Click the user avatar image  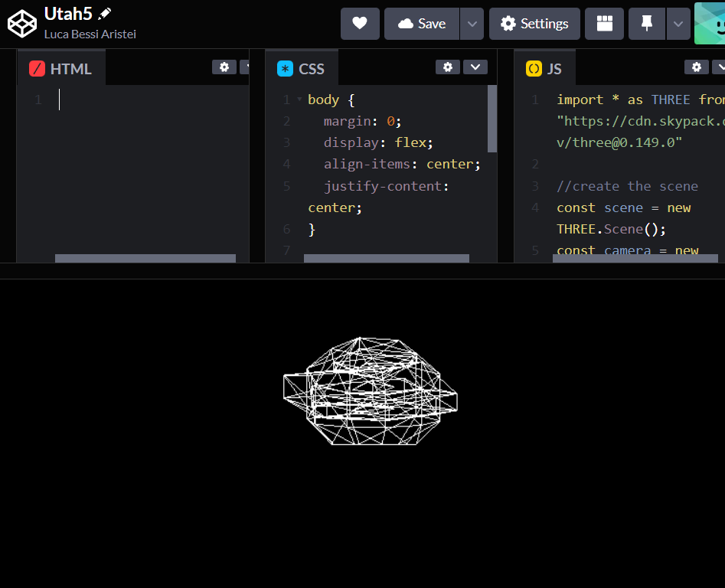[x=710, y=24]
